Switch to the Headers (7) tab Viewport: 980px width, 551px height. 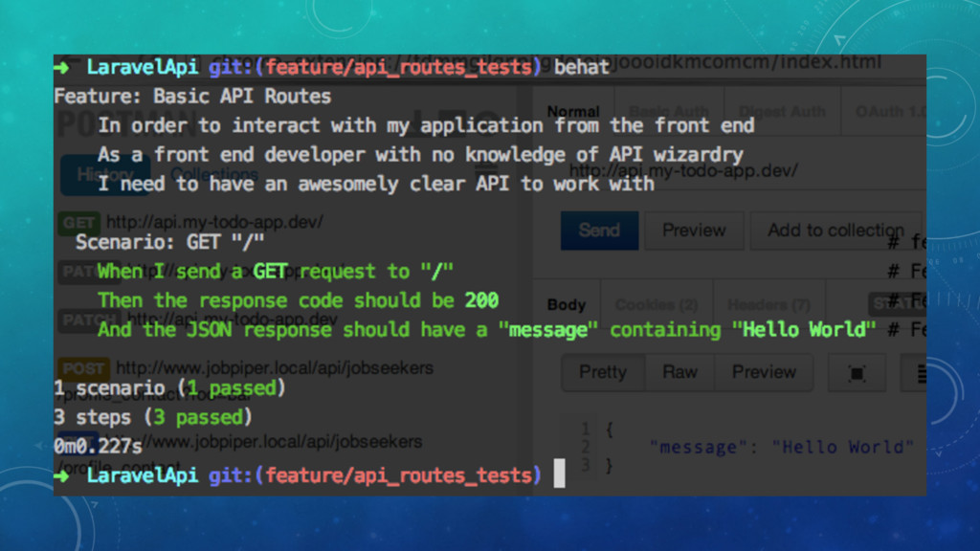[768, 305]
